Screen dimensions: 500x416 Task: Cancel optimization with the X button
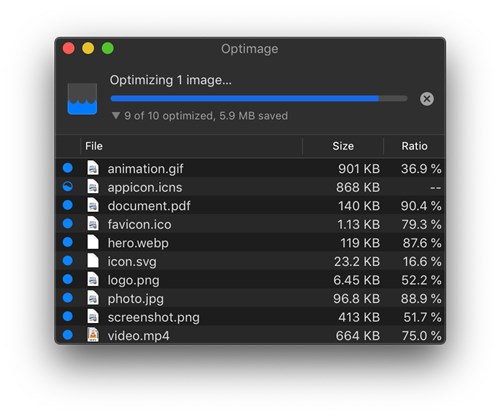[x=427, y=99]
